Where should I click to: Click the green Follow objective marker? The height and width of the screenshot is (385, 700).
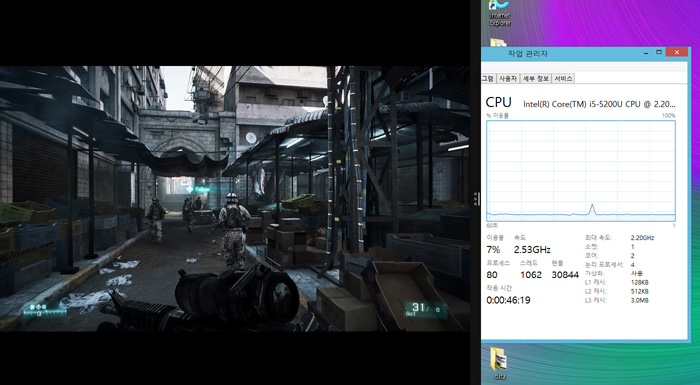198,189
